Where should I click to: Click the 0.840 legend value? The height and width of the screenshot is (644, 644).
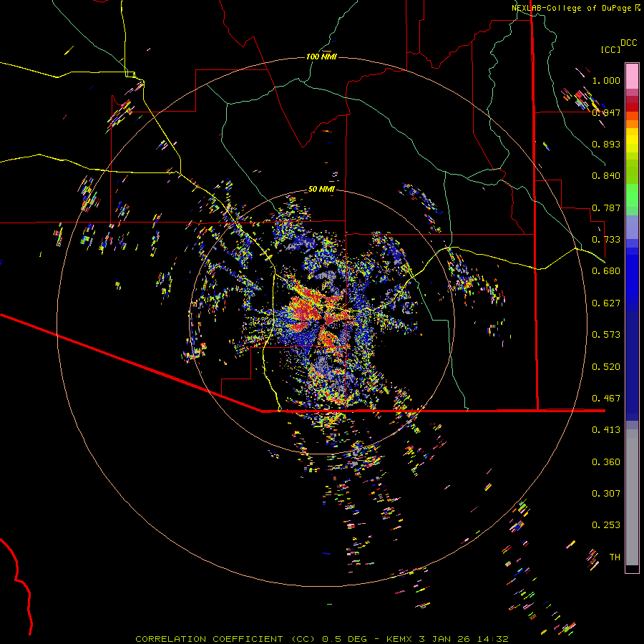(x=606, y=176)
